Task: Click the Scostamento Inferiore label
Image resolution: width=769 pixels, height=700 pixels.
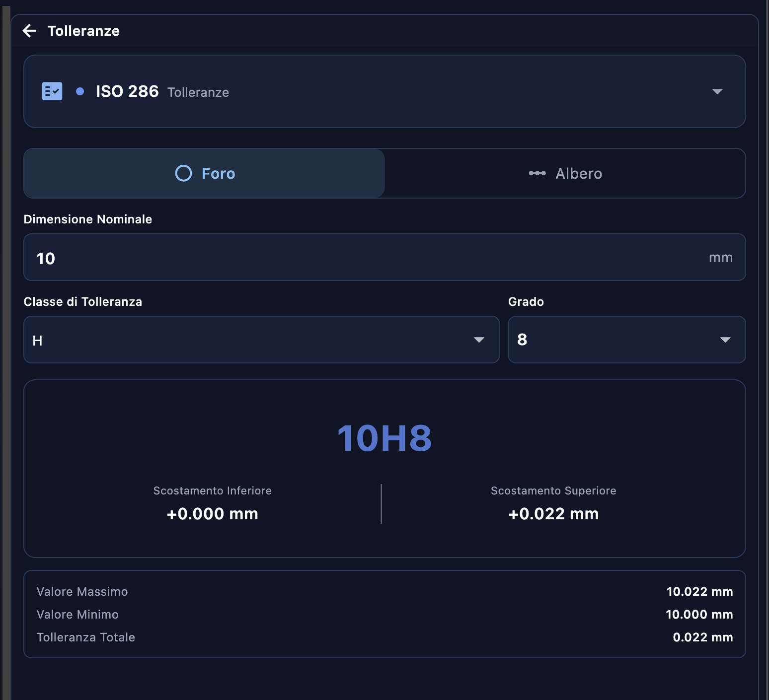Action: coord(213,490)
